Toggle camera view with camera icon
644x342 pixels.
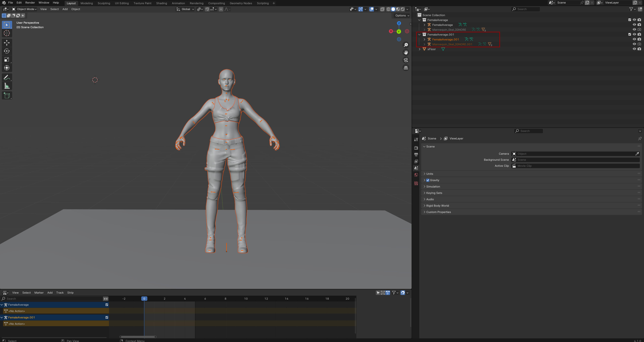pyautogui.click(x=406, y=60)
